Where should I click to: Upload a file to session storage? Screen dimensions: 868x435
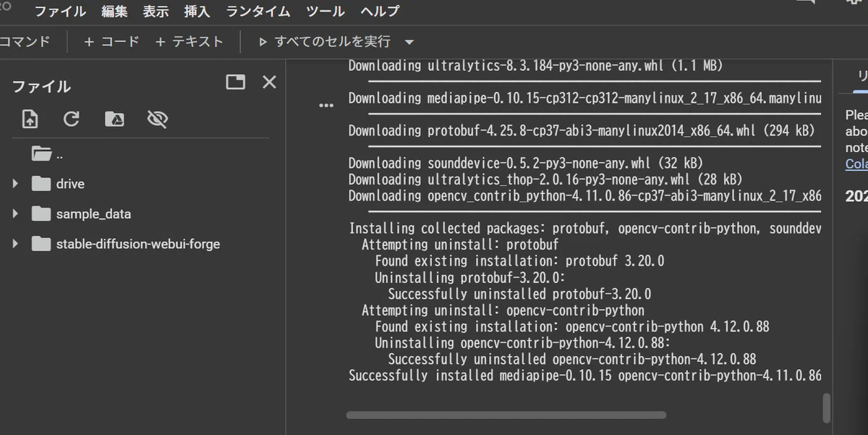(30, 119)
